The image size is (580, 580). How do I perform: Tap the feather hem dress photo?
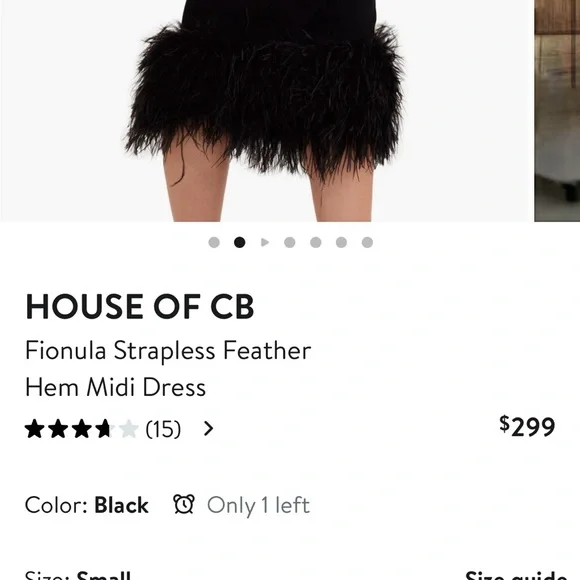click(266, 111)
